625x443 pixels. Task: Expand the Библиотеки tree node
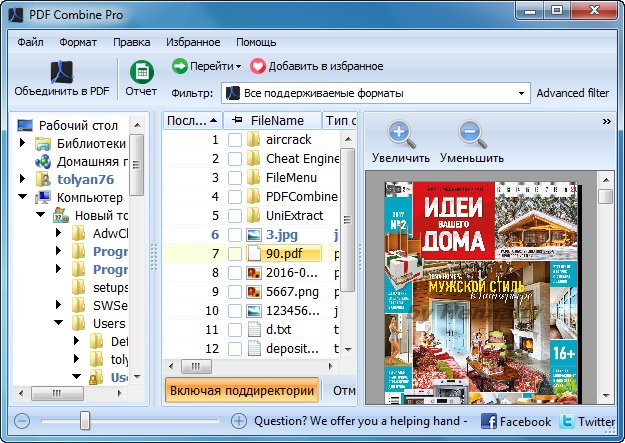[x=24, y=144]
